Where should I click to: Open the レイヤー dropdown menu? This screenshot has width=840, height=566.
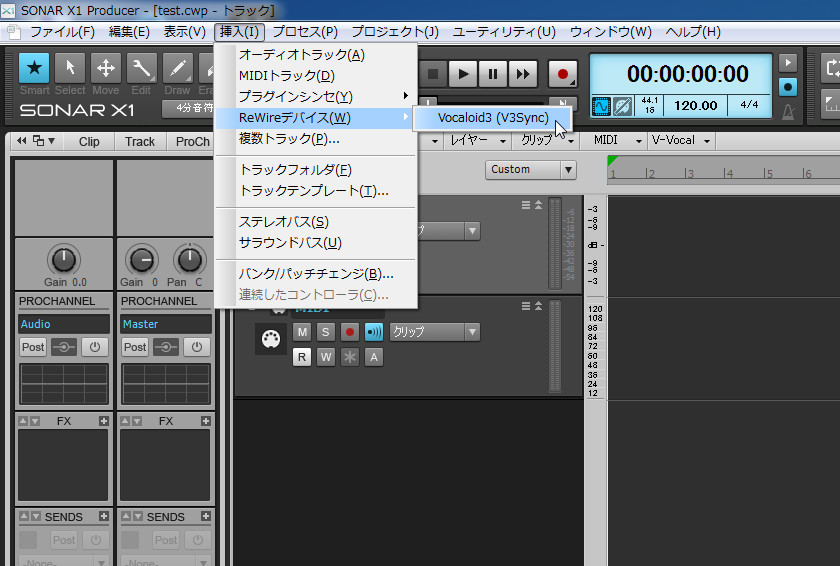[x=478, y=141]
